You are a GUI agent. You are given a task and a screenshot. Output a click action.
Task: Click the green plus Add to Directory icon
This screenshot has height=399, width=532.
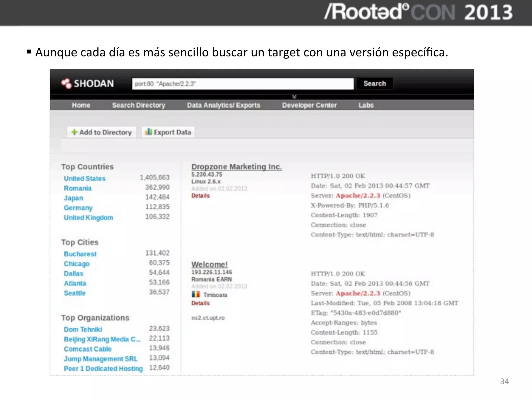tap(74, 132)
